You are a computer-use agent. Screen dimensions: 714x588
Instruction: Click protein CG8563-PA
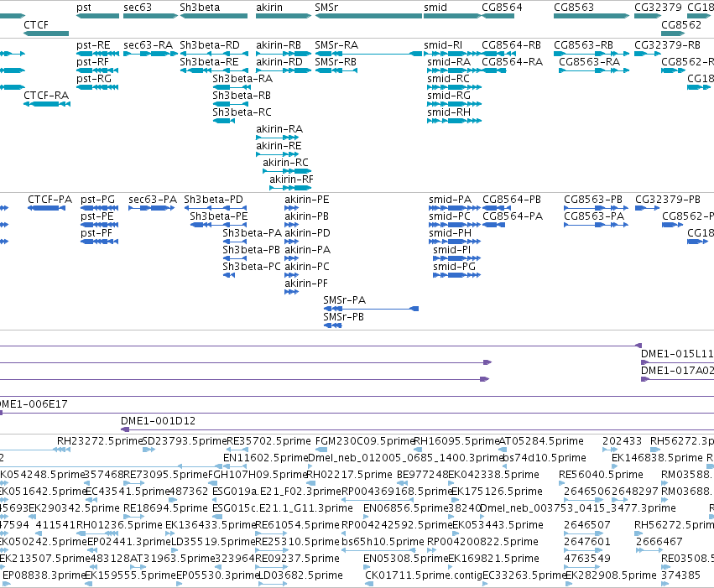click(594, 216)
